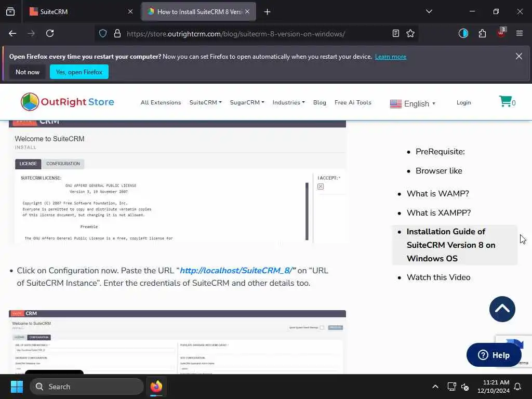Viewport: 532px width, 399px height.
Task: Open the Firefox hamburger application menu
Action: tap(520, 33)
